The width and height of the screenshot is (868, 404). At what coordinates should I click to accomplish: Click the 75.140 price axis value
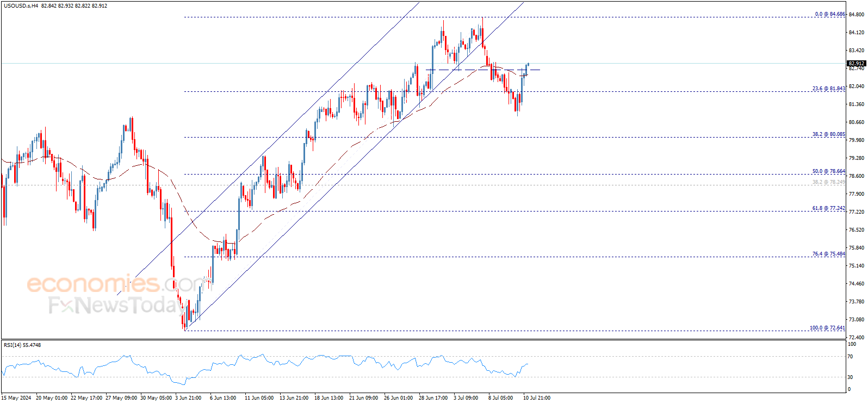tap(857, 266)
